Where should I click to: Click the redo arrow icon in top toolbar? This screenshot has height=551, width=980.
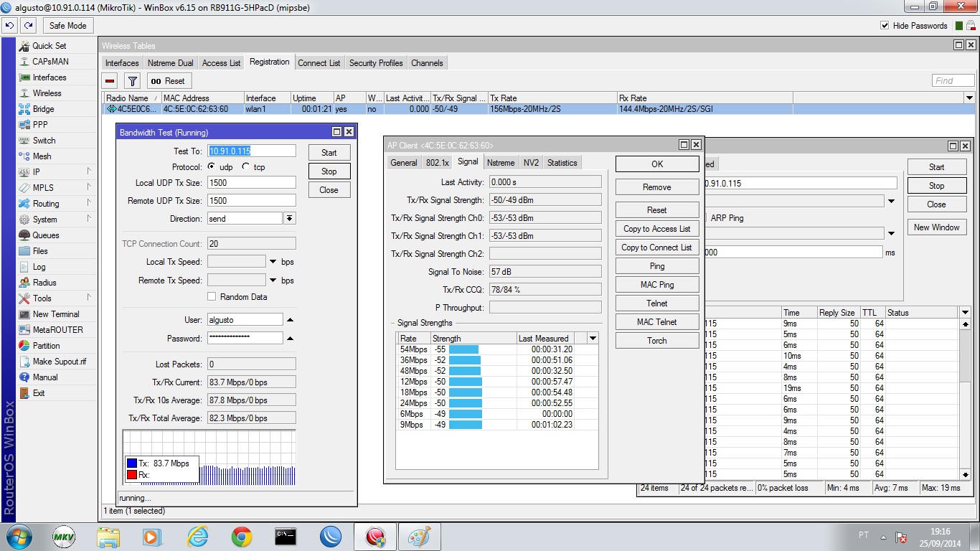[28, 26]
